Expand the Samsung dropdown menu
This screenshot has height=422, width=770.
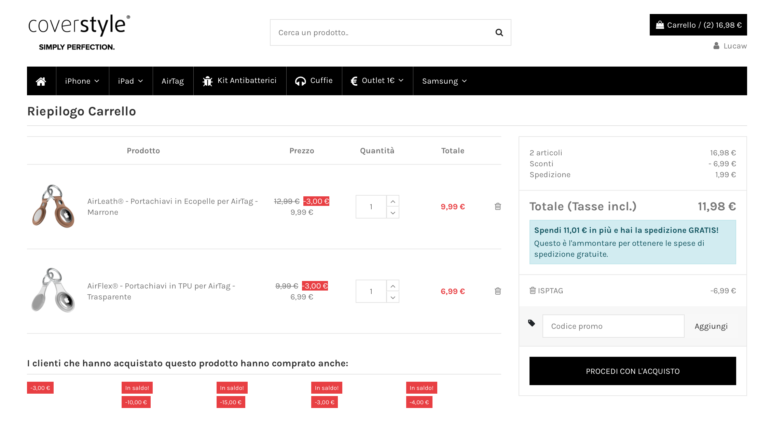[444, 81]
